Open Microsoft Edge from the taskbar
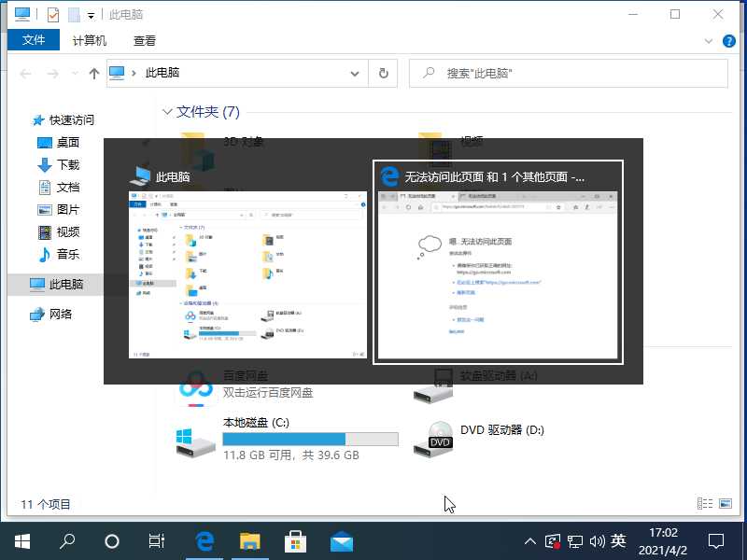The width and height of the screenshot is (747, 560). (x=204, y=540)
